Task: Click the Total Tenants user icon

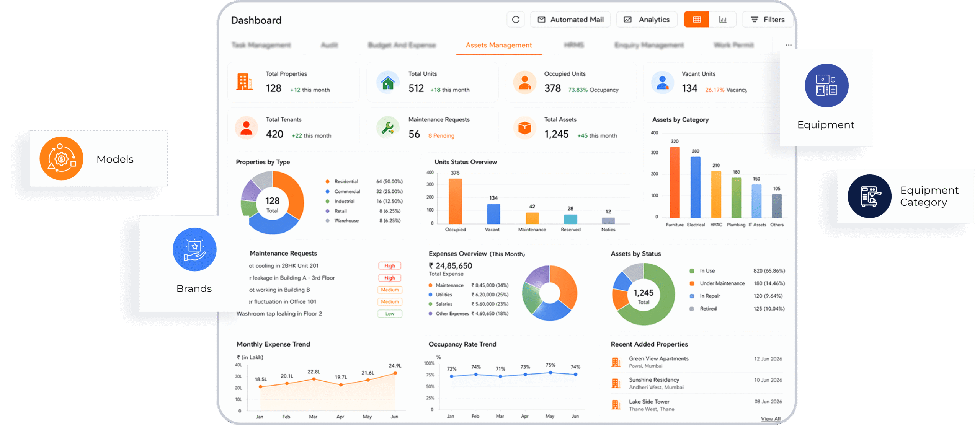Action: (246, 128)
